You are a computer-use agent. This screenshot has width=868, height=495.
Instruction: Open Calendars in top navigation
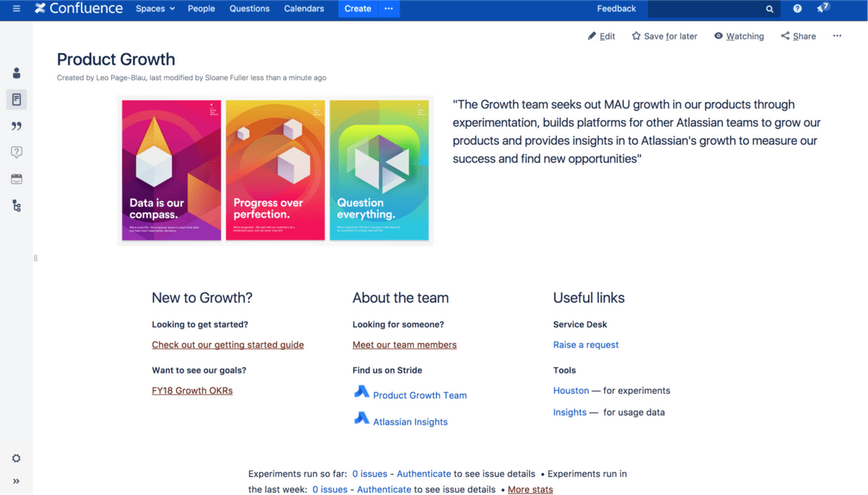point(304,9)
